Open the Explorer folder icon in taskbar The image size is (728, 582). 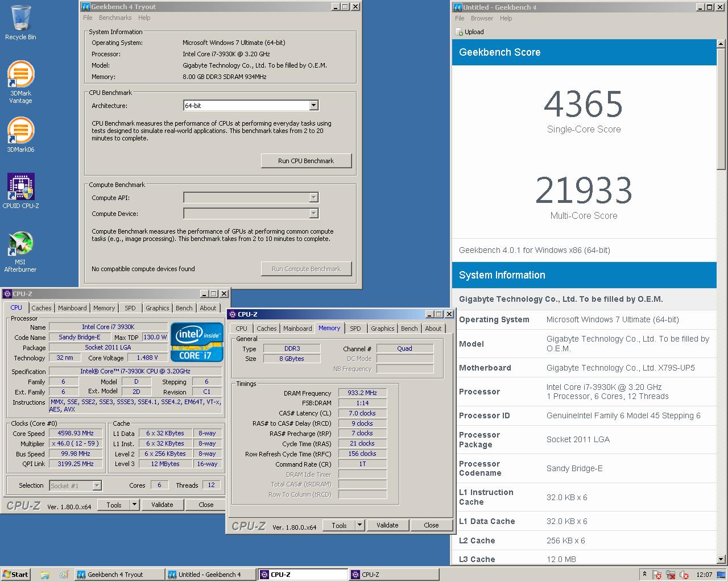tap(45, 575)
